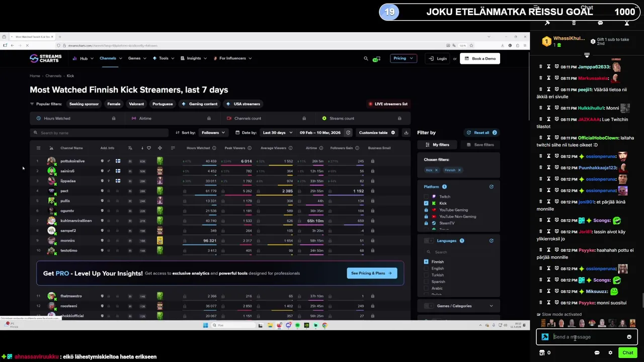This screenshot has height=362, width=644.
Task: Open Spotify from the taskbar
Action: (297, 325)
